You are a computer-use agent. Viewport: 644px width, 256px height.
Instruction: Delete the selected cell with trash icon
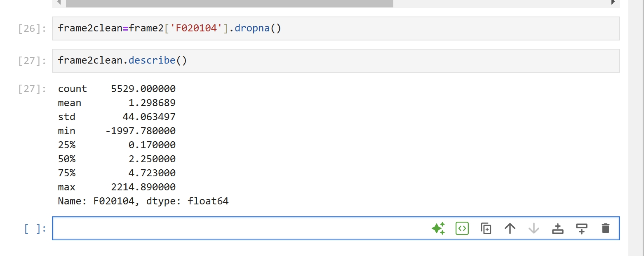coord(605,228)
